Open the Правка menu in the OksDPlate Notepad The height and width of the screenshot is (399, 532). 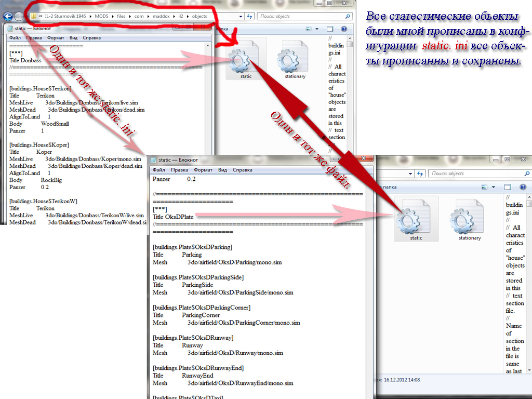[179, 170]
